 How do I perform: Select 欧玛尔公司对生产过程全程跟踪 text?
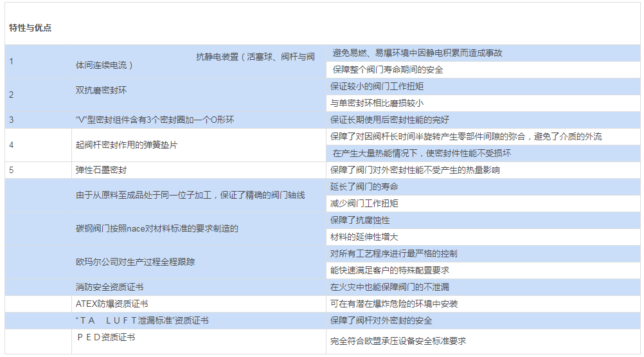[x=135, y=262]
